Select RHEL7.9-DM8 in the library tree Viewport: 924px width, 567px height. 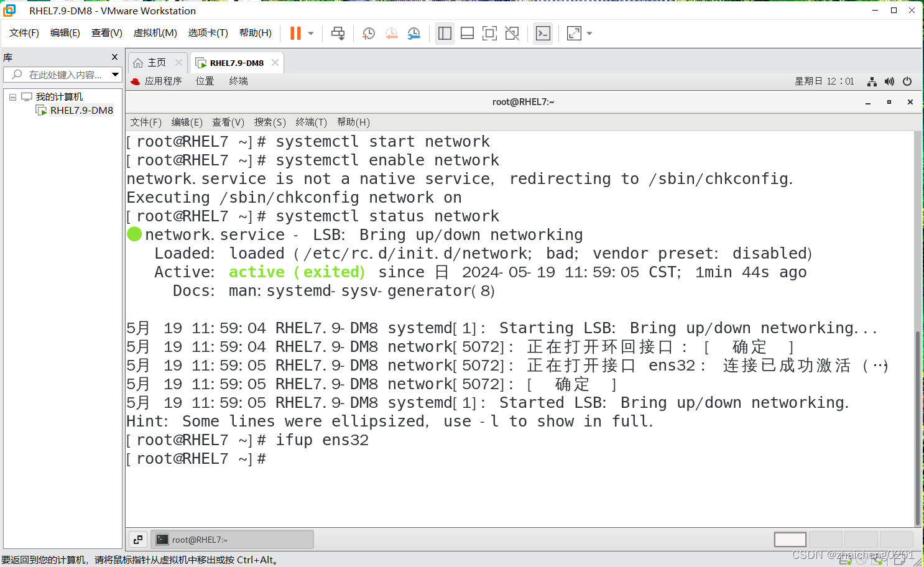81,111
